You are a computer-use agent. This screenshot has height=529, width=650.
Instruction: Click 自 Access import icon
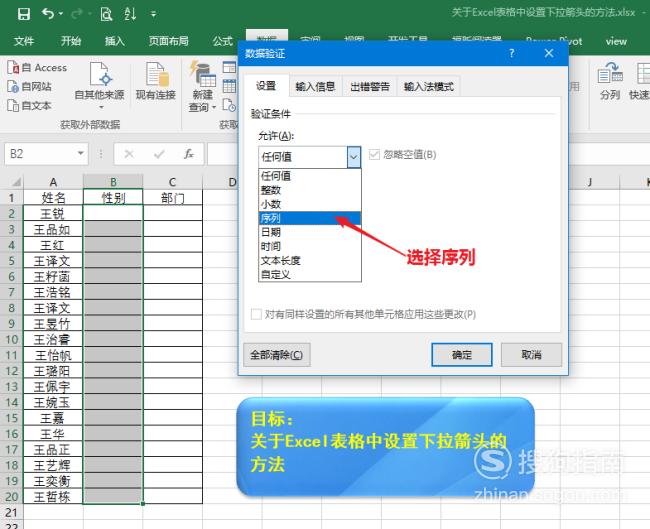37,68
